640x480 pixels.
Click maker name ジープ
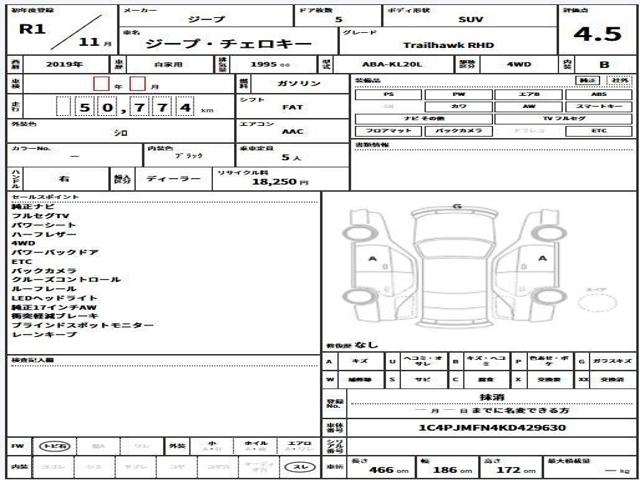point(207,20)
